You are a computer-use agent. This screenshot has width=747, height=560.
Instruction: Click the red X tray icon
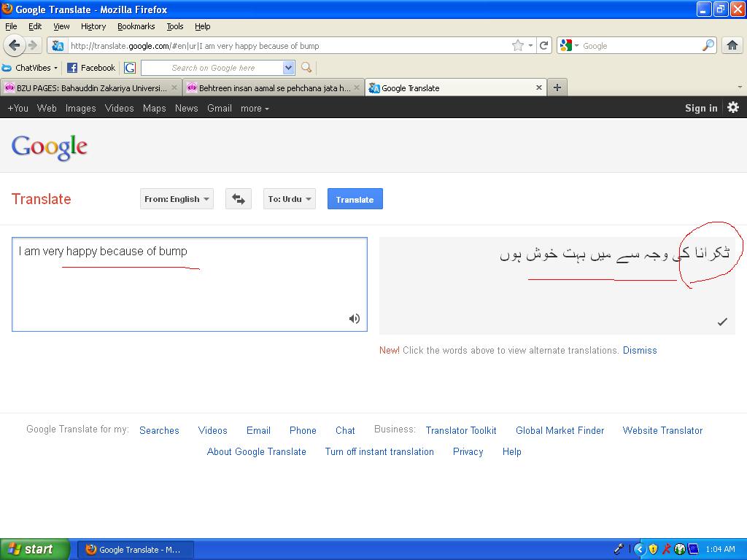(x=666, y=549)
